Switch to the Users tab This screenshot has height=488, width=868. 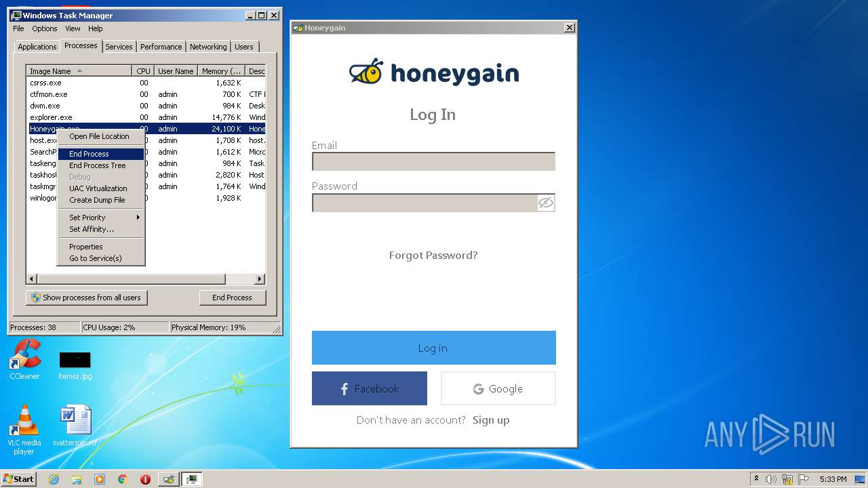pos(244,47)
